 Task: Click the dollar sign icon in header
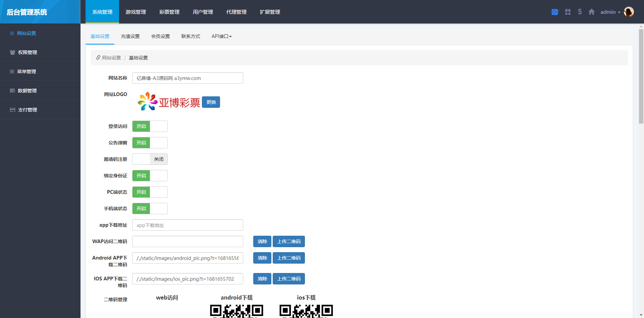[x=580, y=12]
